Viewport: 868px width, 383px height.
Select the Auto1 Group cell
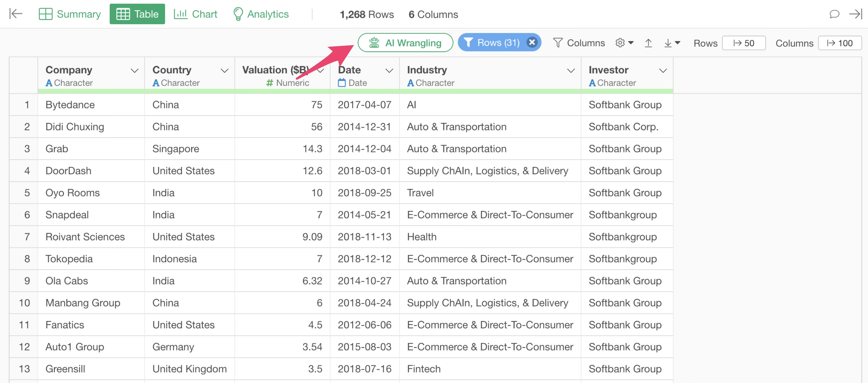tap(91, 347)
